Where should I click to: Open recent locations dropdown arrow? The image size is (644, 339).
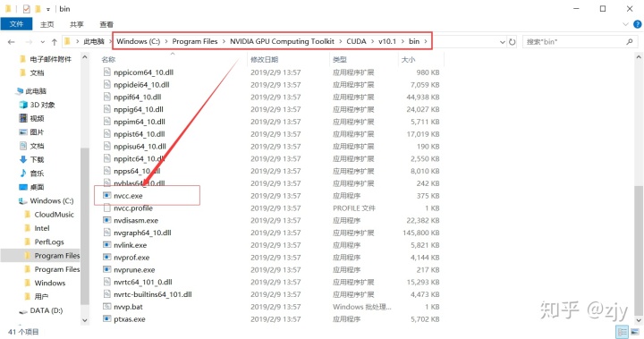coord(42,42)
